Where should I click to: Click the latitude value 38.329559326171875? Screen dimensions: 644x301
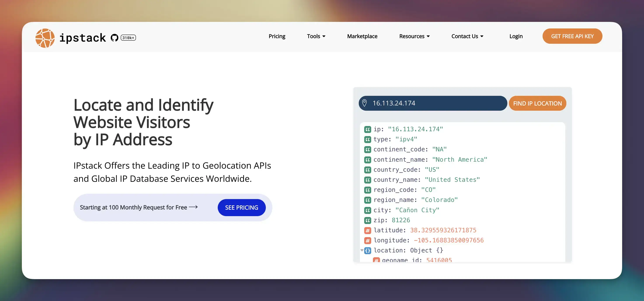443,230
